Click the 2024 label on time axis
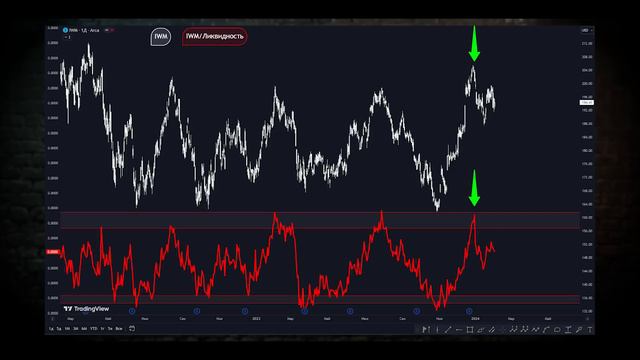Image resolution: width=640 pixels, height=360 pixels. [475, 318]
